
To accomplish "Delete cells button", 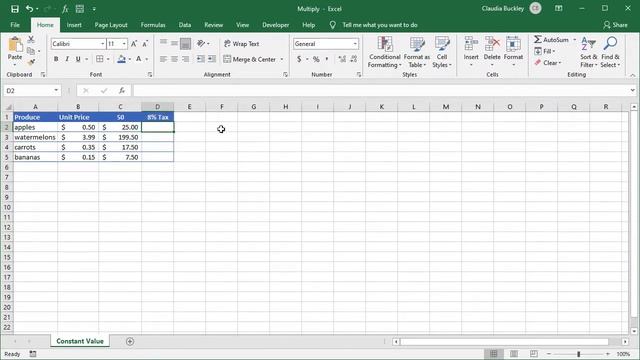I will pyautogui.click(x=492, y=52).
